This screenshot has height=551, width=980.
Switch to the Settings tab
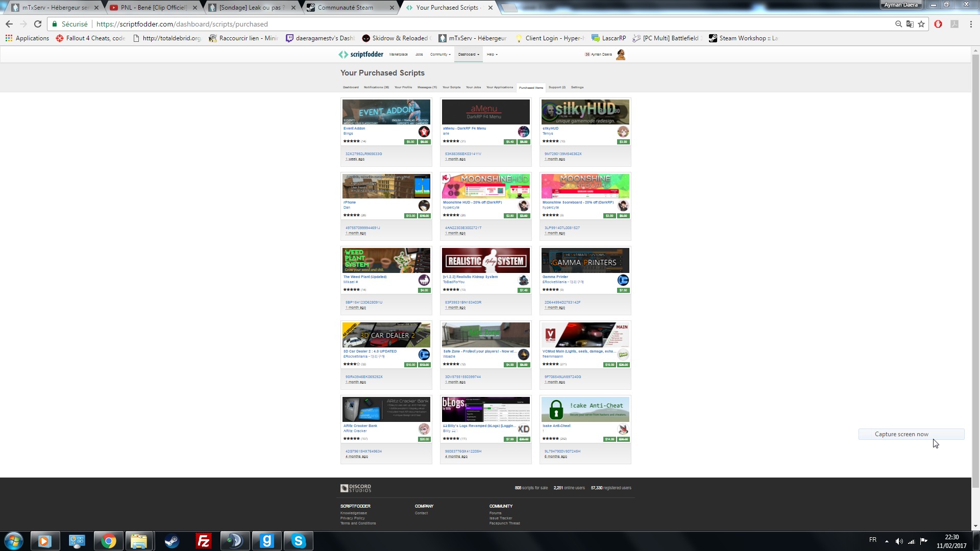577,87
